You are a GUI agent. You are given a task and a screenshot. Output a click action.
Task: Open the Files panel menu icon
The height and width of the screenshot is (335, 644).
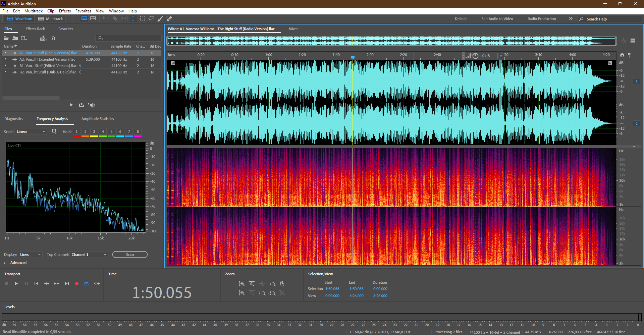click(17, 29)
